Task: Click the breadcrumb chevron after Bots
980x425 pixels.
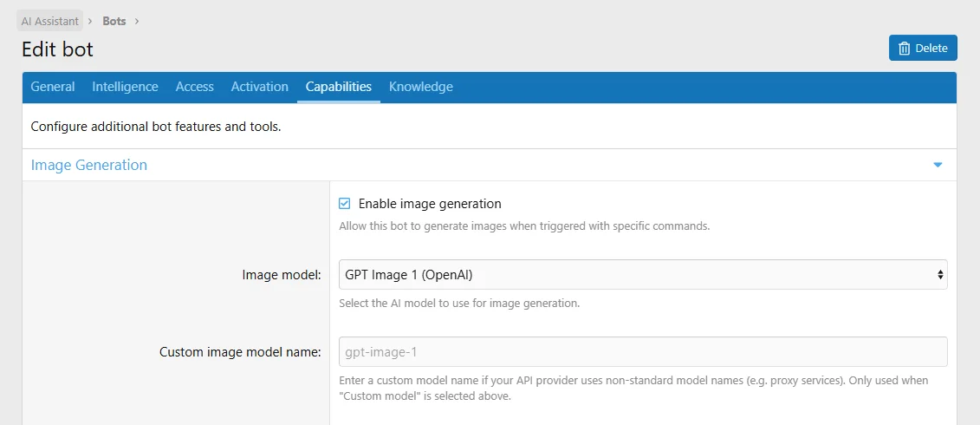Action: point(137,22)
